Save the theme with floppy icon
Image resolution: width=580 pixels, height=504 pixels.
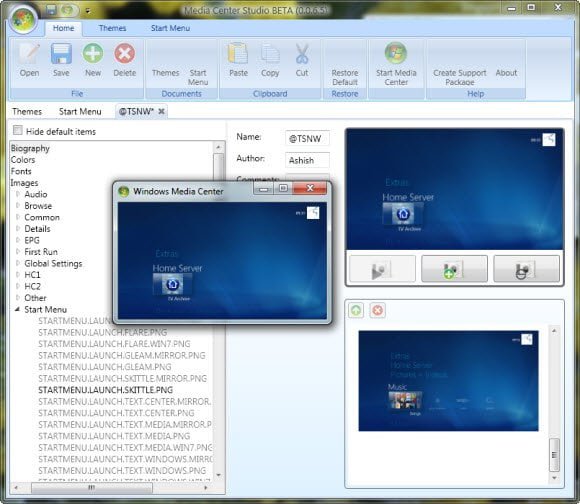click(x=61, y=54)
